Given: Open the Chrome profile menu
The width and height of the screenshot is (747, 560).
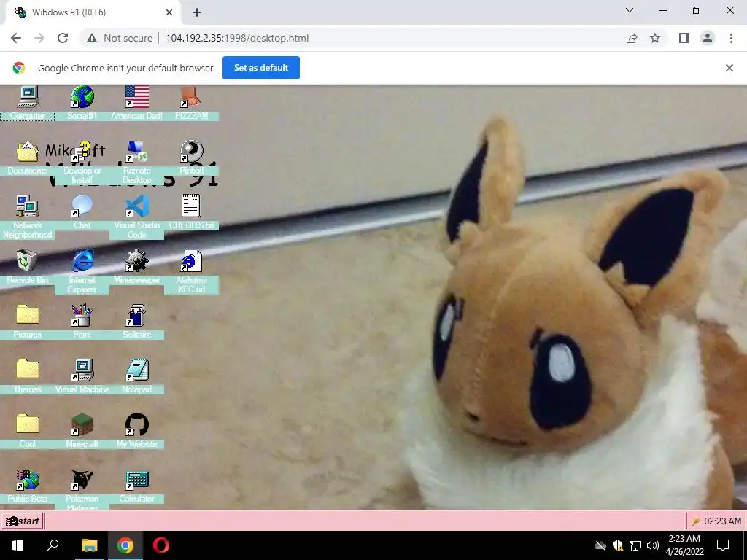Looking at the screenshot, I should coord(708,38).
